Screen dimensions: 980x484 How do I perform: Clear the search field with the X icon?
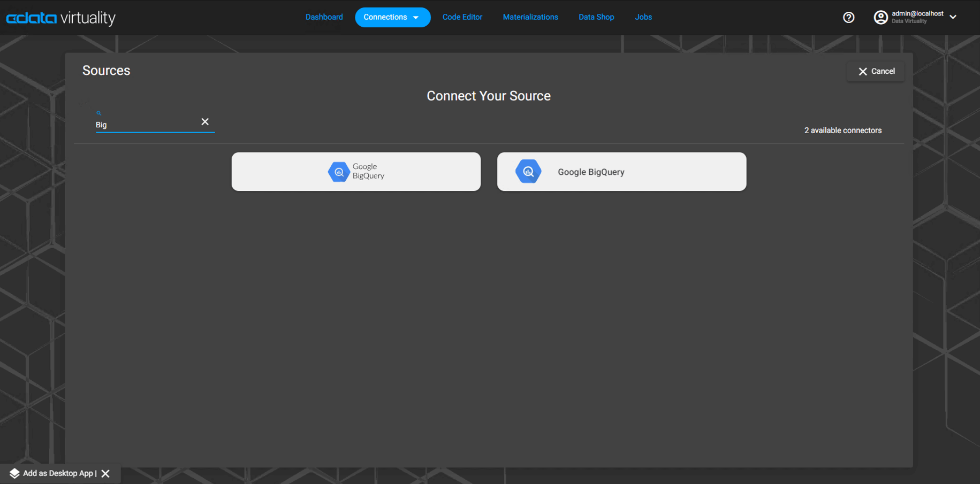pyautogui.click(x=205, y=122)
